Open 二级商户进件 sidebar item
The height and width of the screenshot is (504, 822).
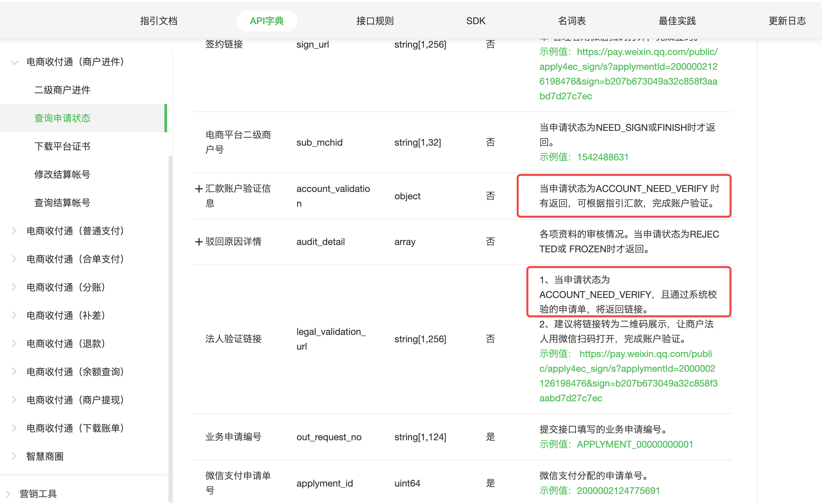[x=62, y=90]
